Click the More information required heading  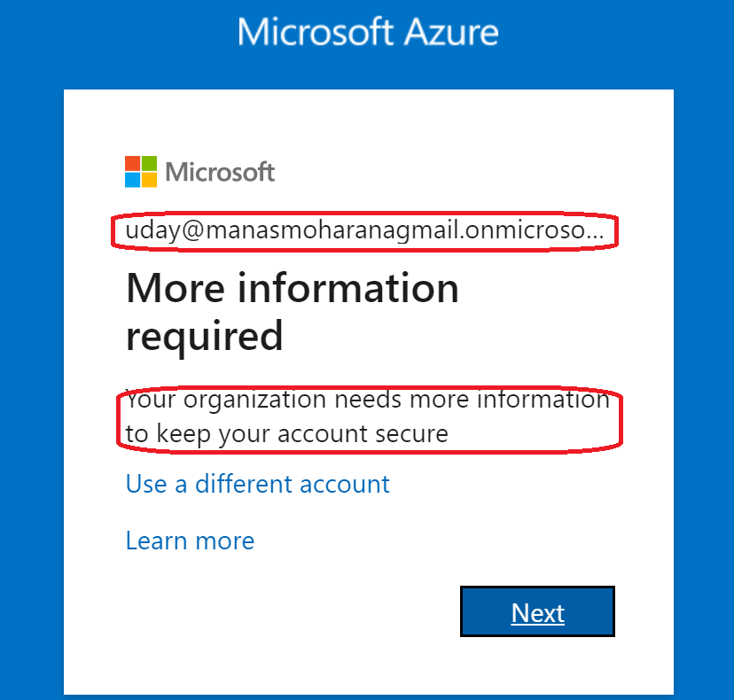click(293, 312)
